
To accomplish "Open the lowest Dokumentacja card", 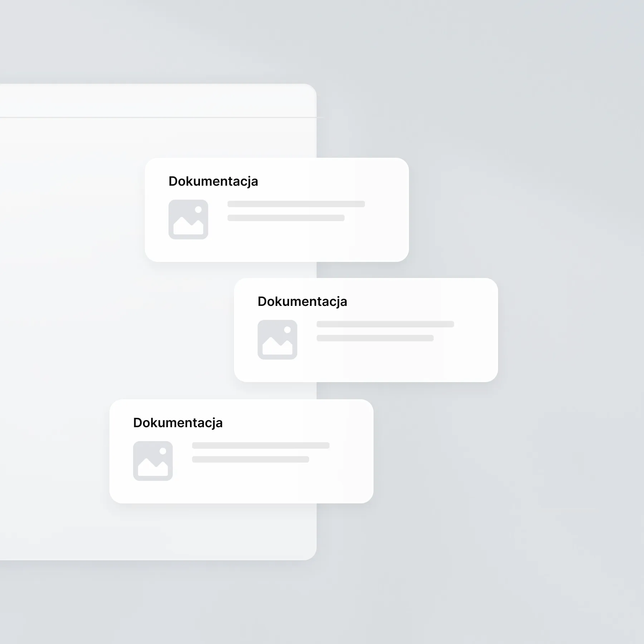I will click(241, 451).
